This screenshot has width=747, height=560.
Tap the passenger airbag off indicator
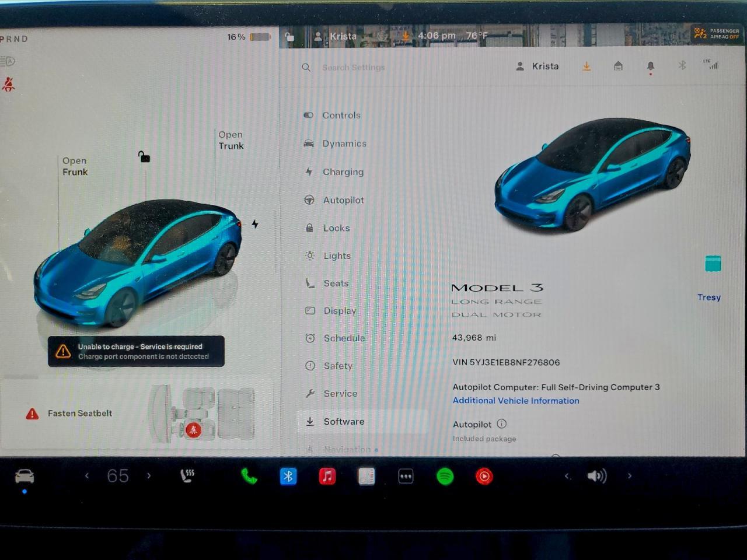(x=716, y=34)
